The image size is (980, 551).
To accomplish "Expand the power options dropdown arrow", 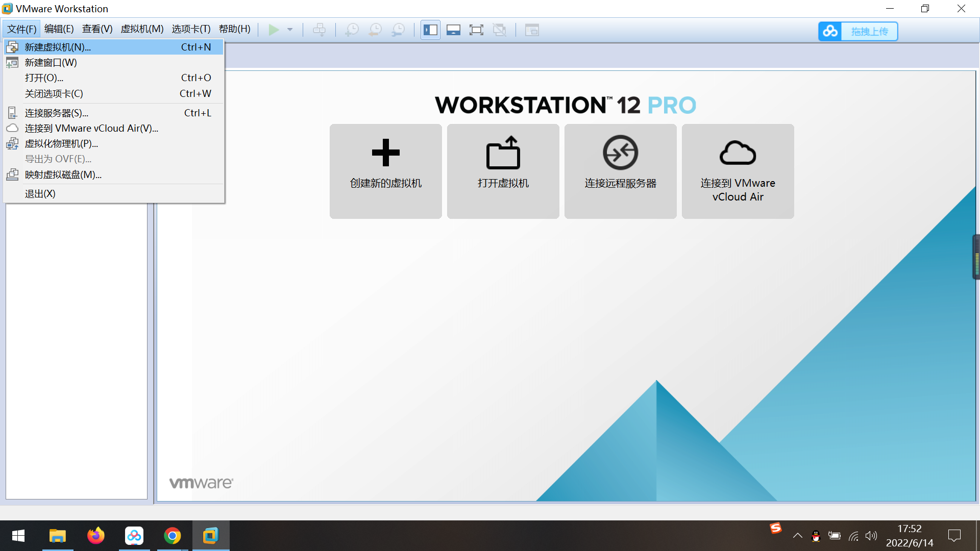I will [290, 30].
